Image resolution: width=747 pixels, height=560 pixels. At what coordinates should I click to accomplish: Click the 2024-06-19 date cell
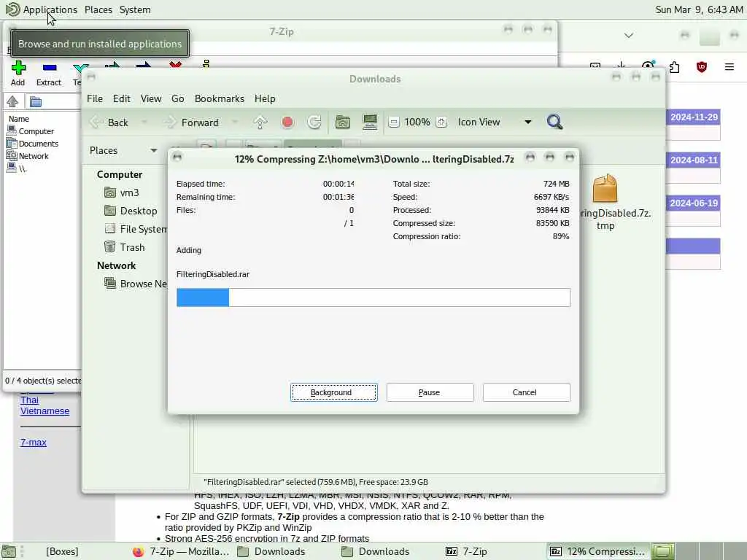point(694,203)
